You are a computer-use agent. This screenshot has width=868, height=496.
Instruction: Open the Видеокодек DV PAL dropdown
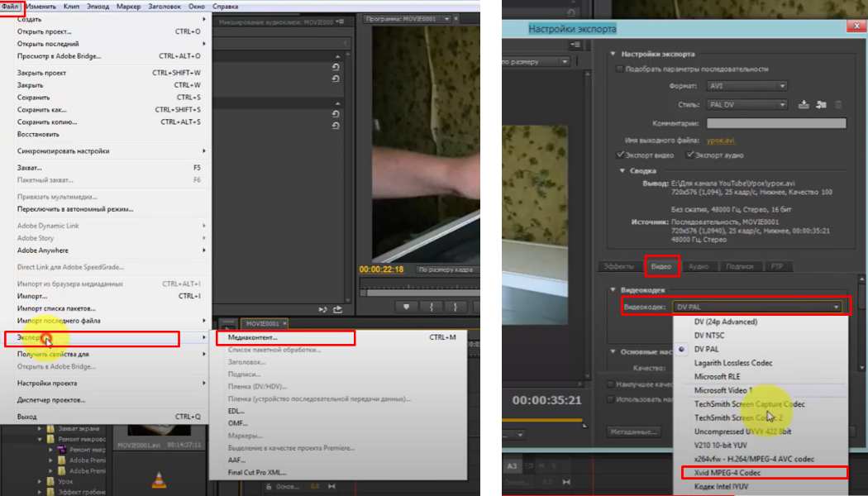tap(756, 307)
